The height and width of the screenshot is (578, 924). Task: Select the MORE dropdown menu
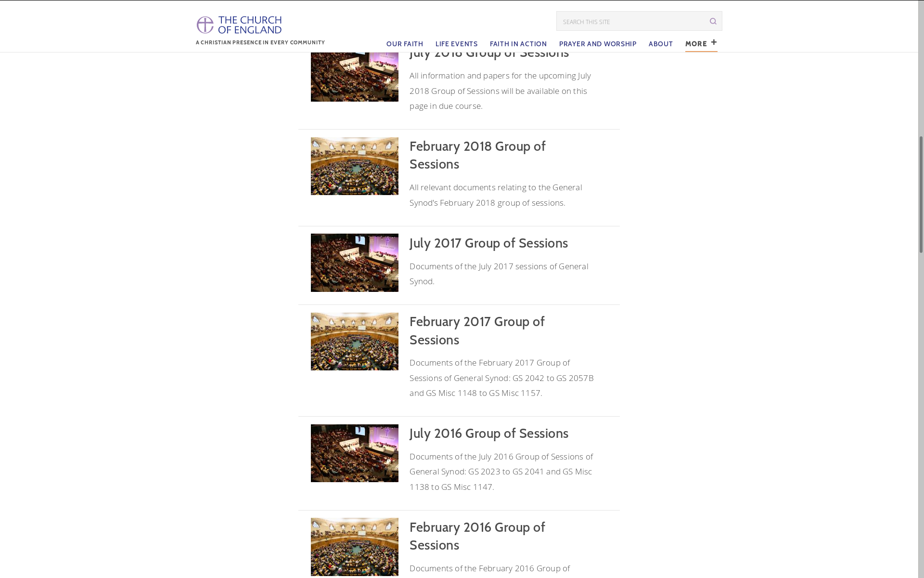[x=701, y=42]
